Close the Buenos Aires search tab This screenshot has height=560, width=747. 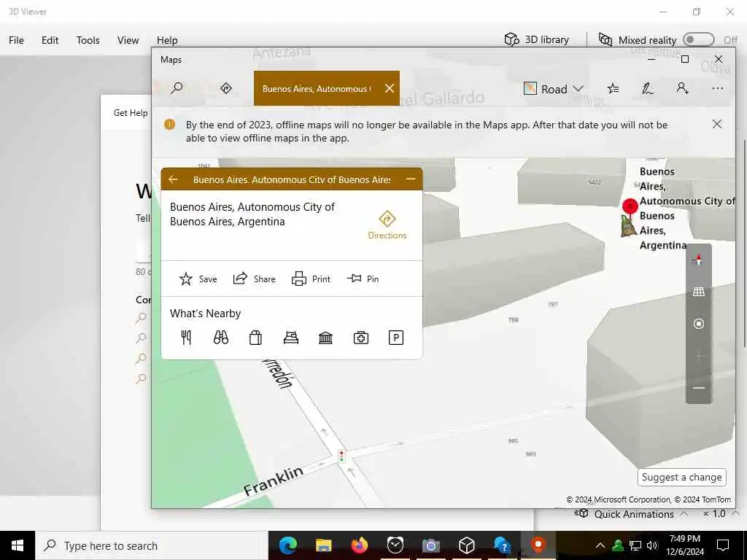coord(390,88)
